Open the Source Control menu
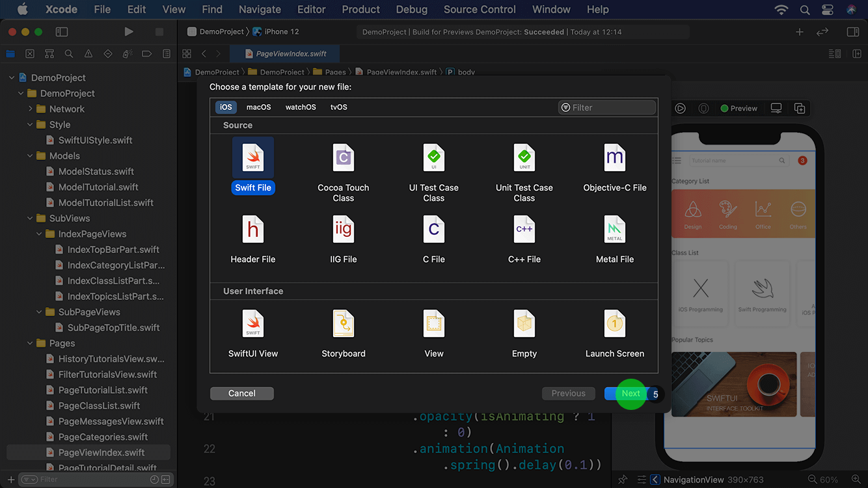The width and height of the screenshot is (868, 488). (480, 9)
